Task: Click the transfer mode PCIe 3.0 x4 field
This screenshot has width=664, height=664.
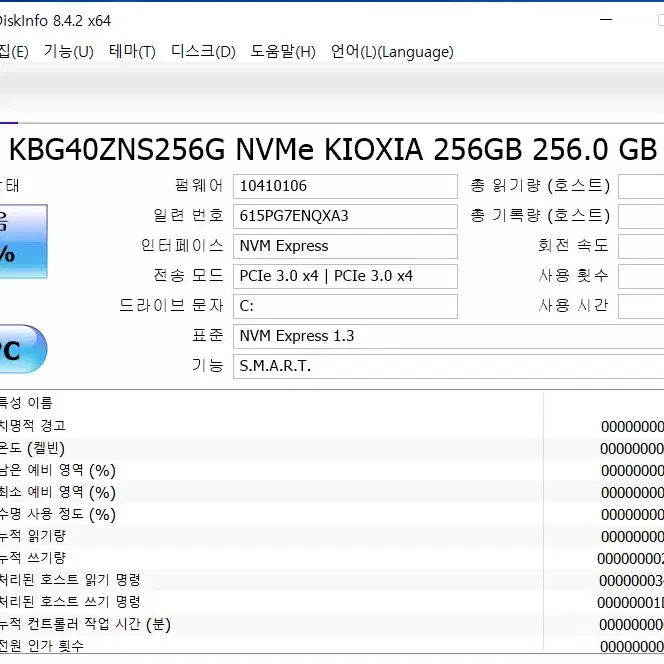Action: [x=345, y=277]
